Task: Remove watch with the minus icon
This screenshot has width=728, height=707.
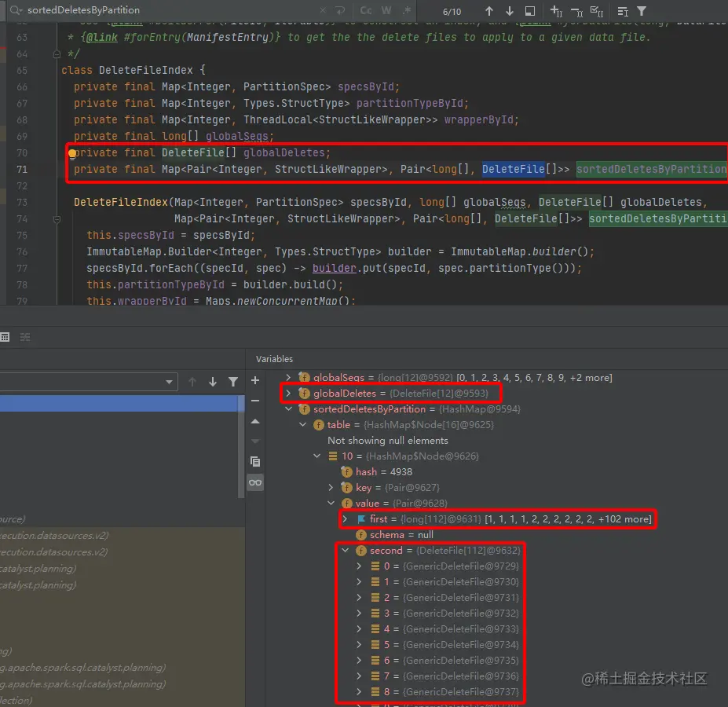Action: tap(255, 401)
